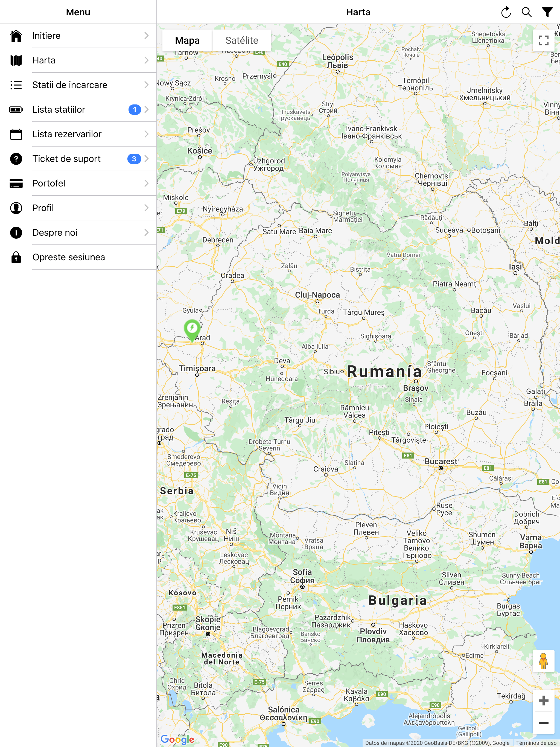
Task: Click the Cluj-Napoca city label
Action: click(x=317, y=295)
